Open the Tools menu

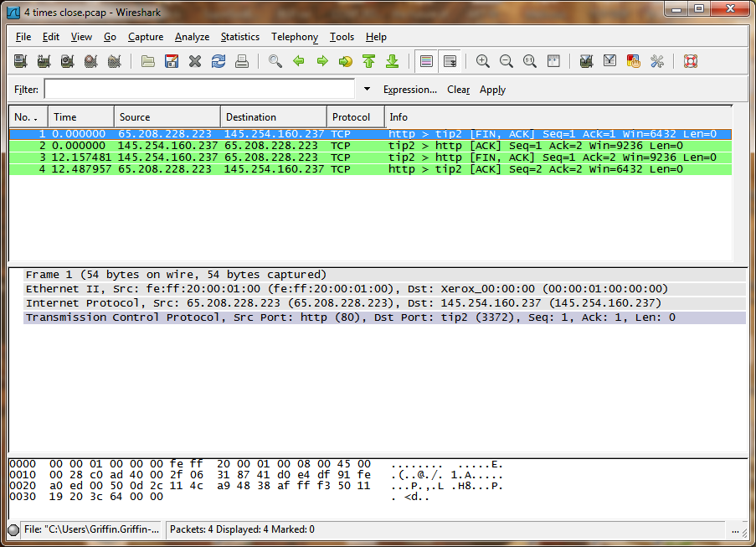click(342, 37)
